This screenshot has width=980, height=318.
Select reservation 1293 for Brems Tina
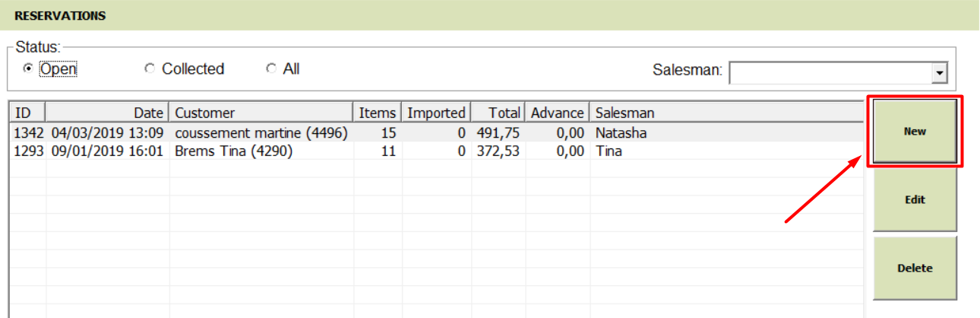[x=436, y=151]
